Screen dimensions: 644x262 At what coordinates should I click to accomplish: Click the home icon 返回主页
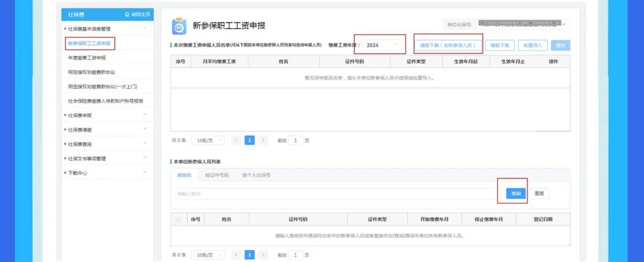tap(127, 14)
